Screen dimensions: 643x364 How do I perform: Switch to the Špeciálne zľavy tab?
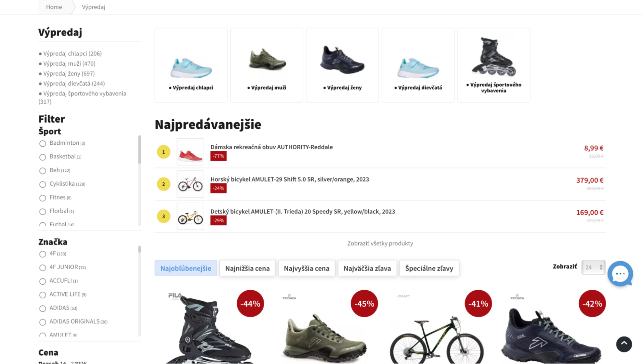coord(429,268)
